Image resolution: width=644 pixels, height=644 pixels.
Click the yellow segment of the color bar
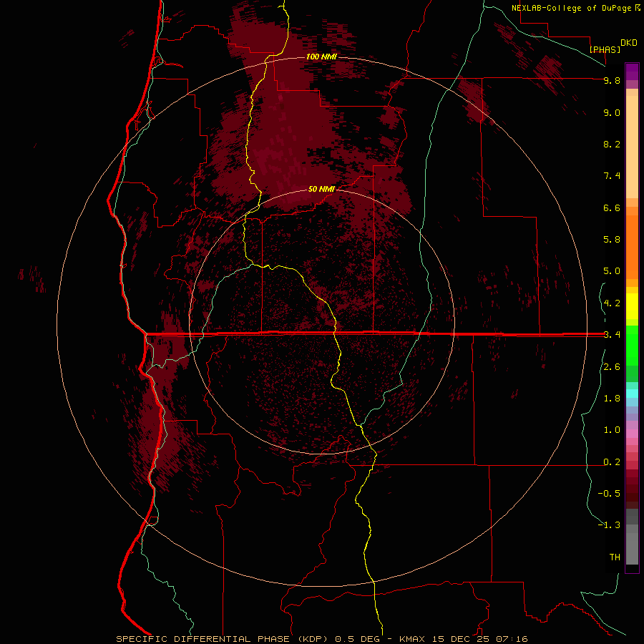tap(632, 306)
